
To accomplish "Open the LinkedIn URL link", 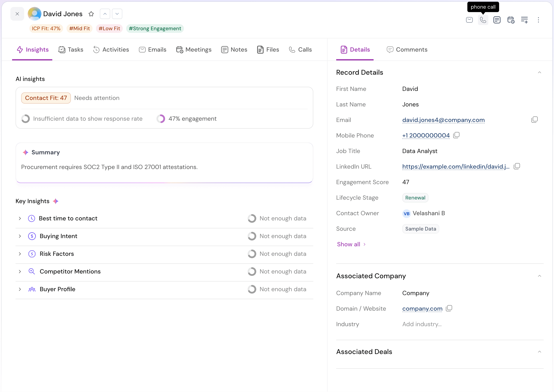I will pos(456,167).
